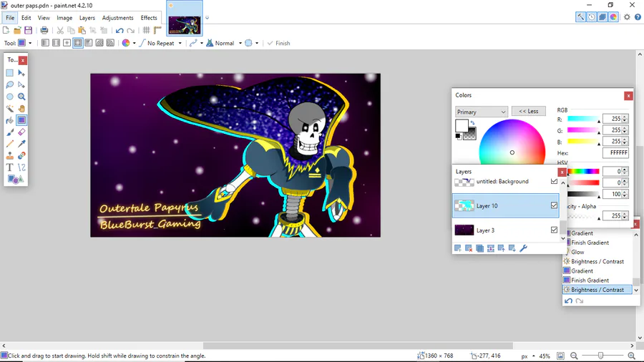Select the Move Selection tool
The height and width of the screenshot is (362, 644).
(21, 85)
